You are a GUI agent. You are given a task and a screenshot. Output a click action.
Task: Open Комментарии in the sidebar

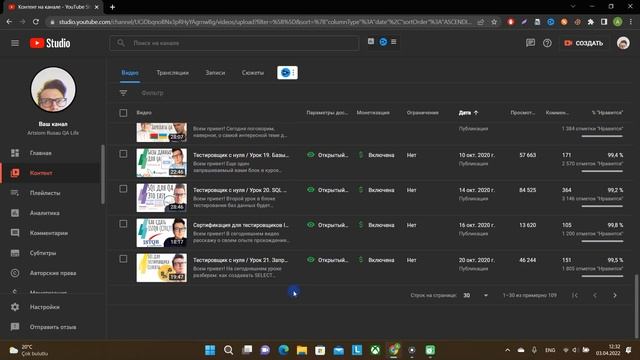point(49,233)
